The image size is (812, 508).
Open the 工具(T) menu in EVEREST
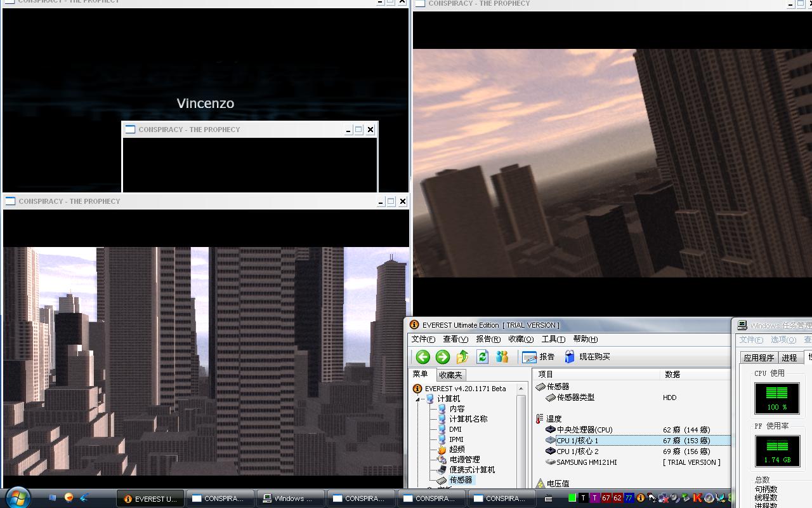(x=553, y=339)
